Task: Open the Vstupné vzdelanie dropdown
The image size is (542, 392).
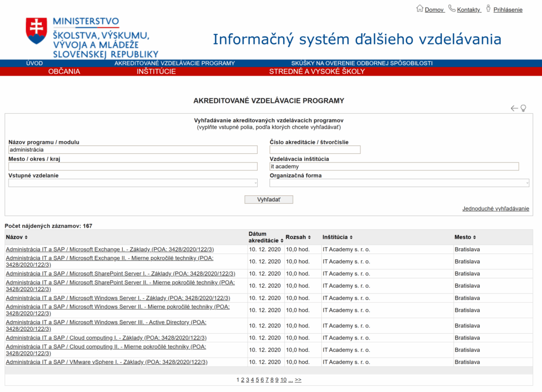Action: (132, 183)
